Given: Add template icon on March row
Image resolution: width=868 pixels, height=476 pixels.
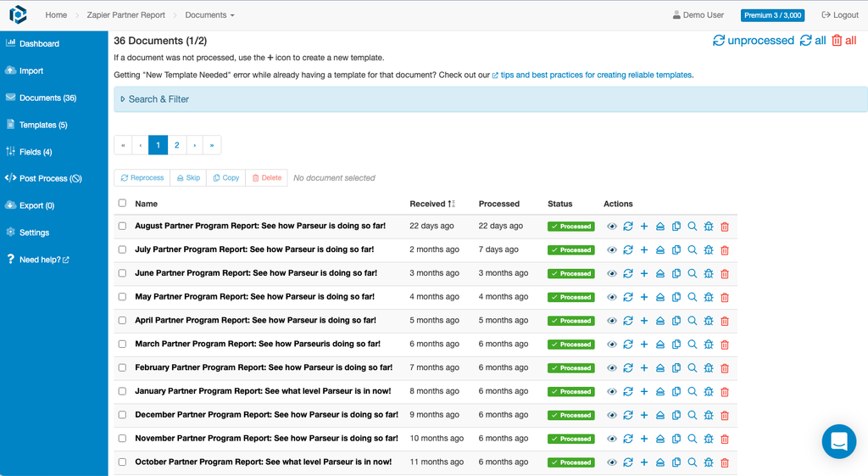Looking at the screenshot, I should click(x=644, y=344).
